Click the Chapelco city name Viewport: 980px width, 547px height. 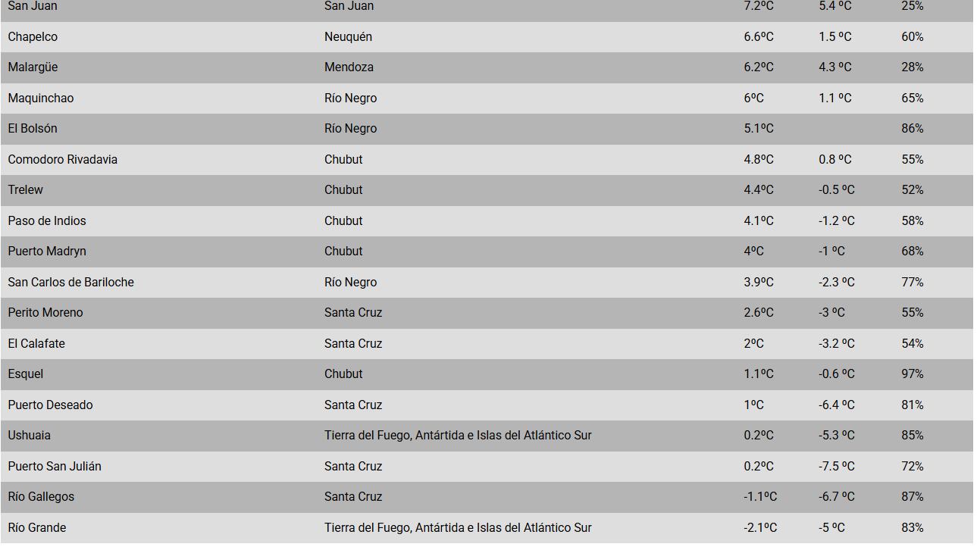(x=33, y=37)
